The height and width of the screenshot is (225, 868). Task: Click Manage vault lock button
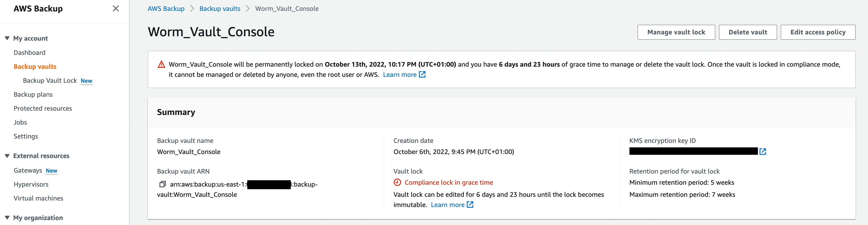click(x=676, y=32)
